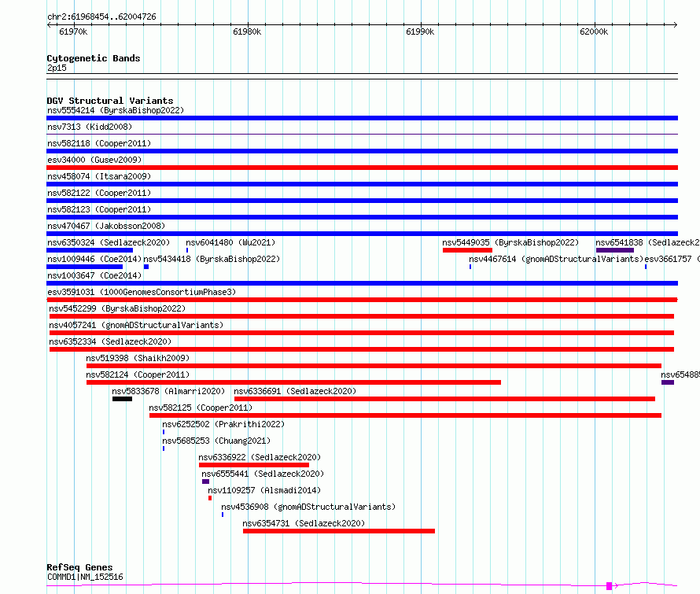This screenshot has height=594, width=700.
Task: Click the 2p15 cytogenetic band label
Action: point(57,68)
